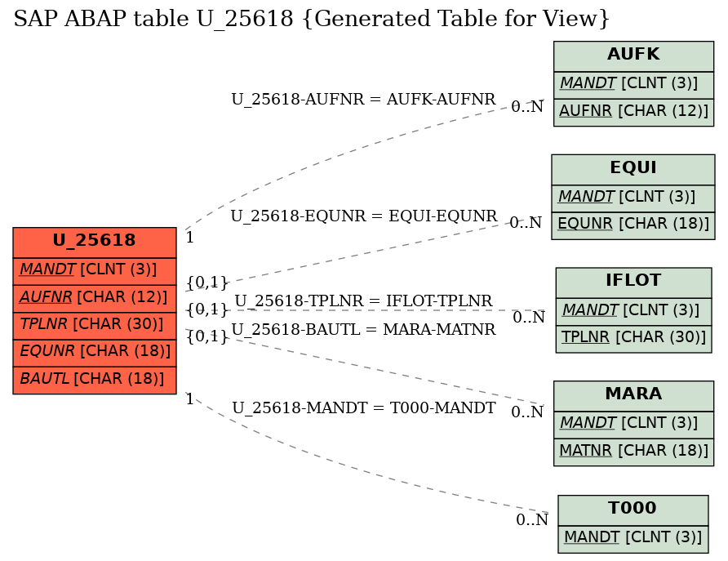
Task: Open the T000 table header
Action: pos(633,510)
